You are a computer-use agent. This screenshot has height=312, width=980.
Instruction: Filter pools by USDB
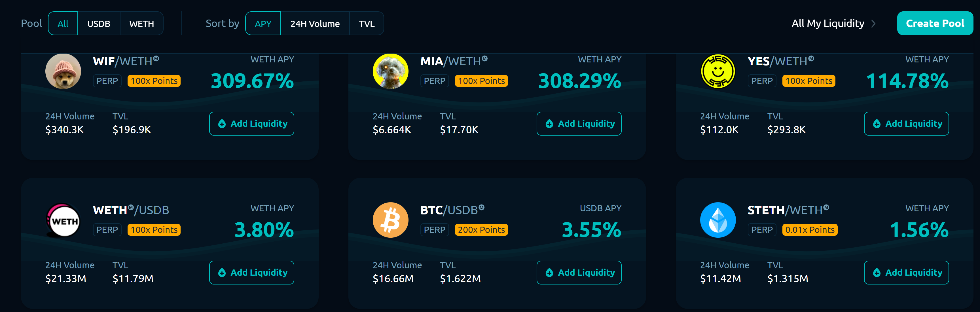click(x=99, y=24)
